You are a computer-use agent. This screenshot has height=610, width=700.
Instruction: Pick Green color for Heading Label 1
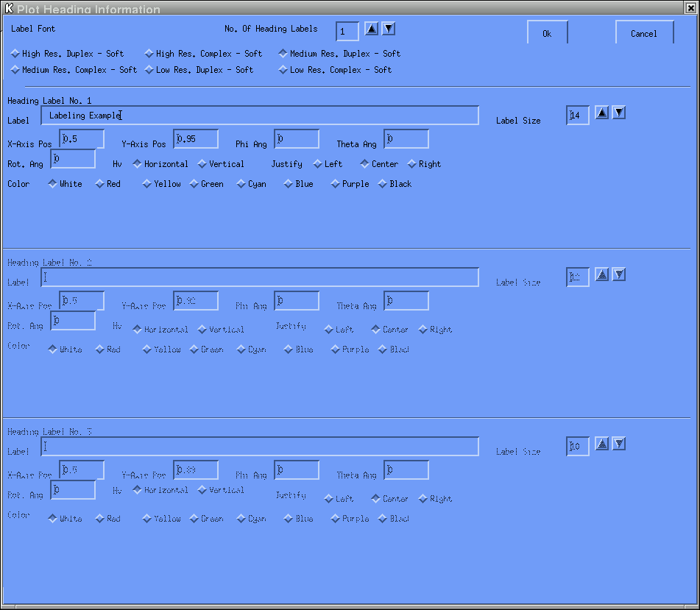206,184
